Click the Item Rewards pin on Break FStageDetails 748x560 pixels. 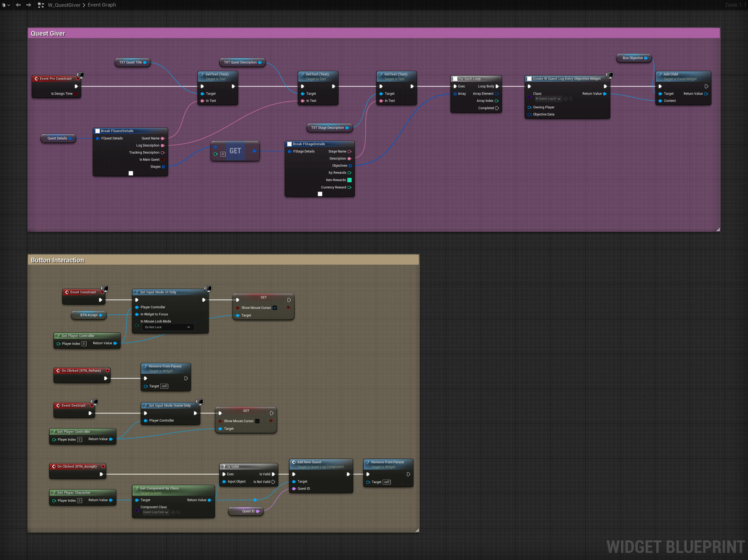coord(349,180)
